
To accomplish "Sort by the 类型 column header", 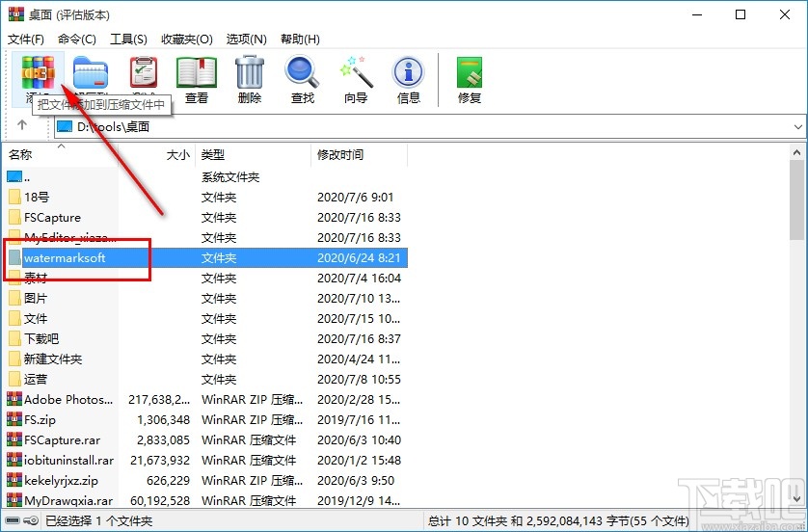I will click(254, 154).
